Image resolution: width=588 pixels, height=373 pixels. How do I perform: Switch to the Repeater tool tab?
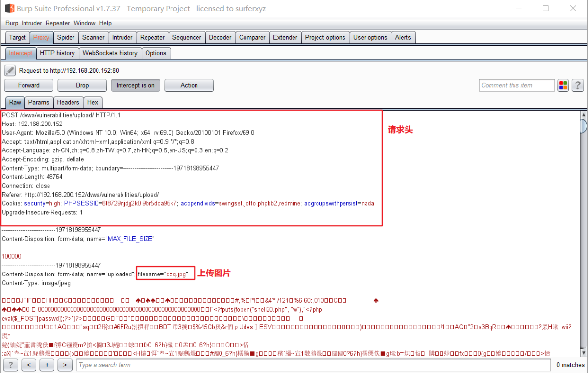[x=152, y=37]
